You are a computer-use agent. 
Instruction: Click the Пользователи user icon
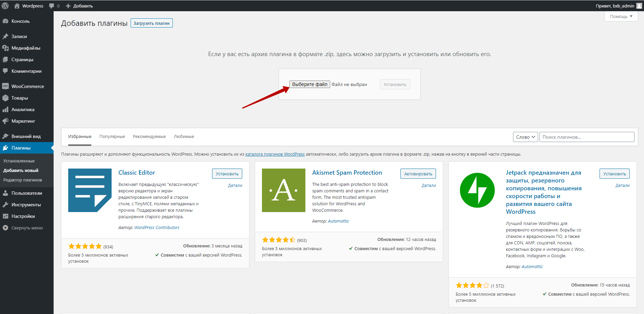pyautogui.click(x=5, y=193)
